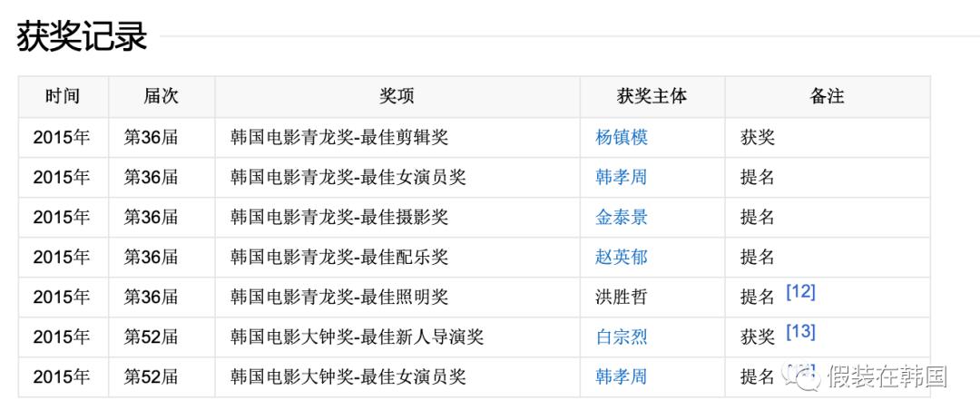
Task: Open 韩孝周 link in the 大钟奖 最佳女演员奖 row
Action: tap(622, 376)
